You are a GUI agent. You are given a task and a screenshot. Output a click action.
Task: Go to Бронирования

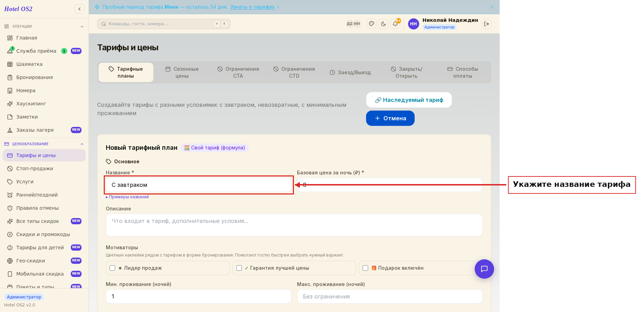[44, 77]
